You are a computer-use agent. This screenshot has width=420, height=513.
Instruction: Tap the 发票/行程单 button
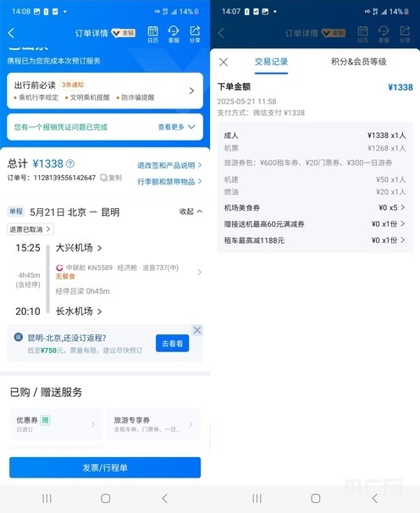[x=105, y=467]
